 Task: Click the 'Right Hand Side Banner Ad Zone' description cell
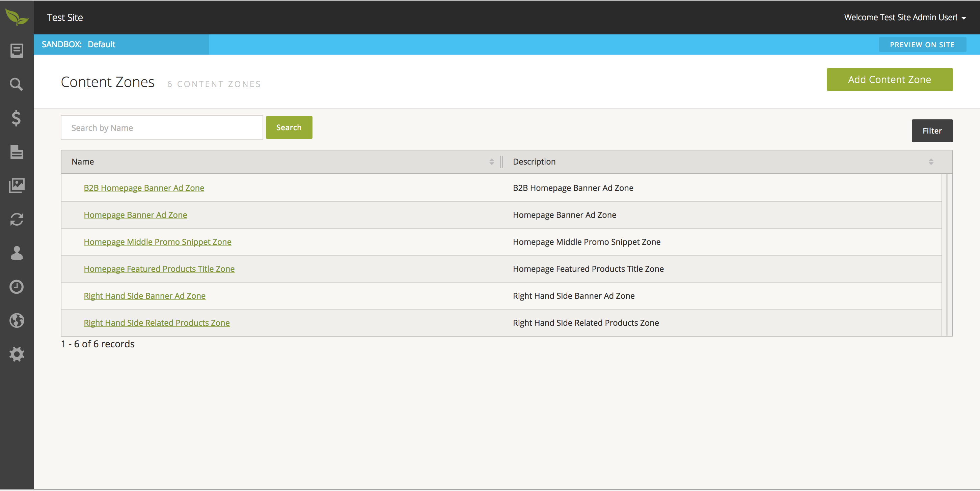coord(574,296)
